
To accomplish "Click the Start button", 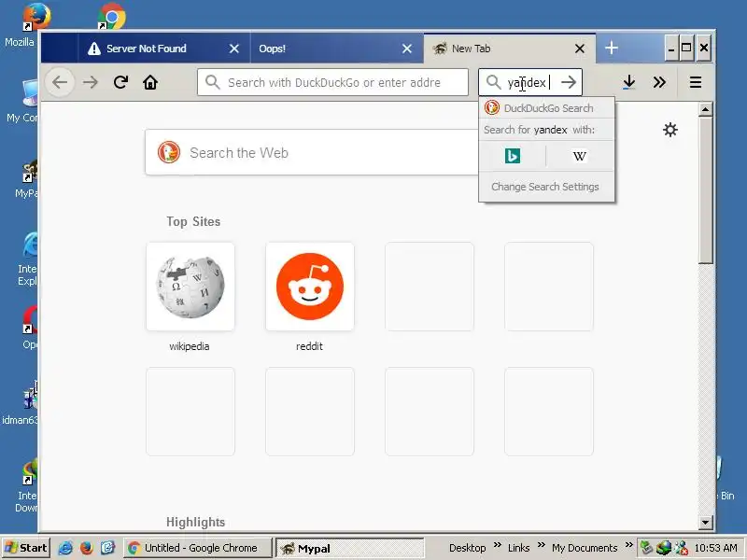I will click(26, 548).
